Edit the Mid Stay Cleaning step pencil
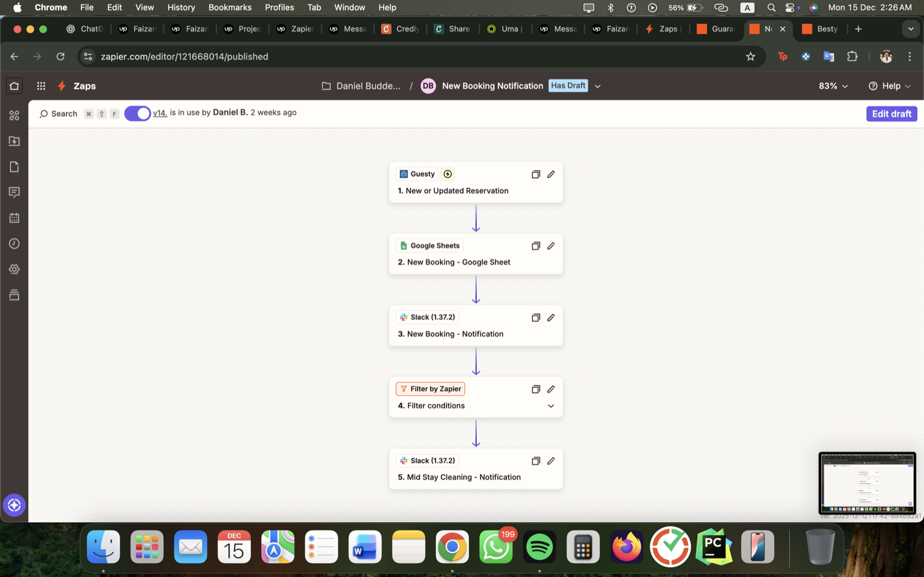The image size is (924, 577). [x=551, y=461]
